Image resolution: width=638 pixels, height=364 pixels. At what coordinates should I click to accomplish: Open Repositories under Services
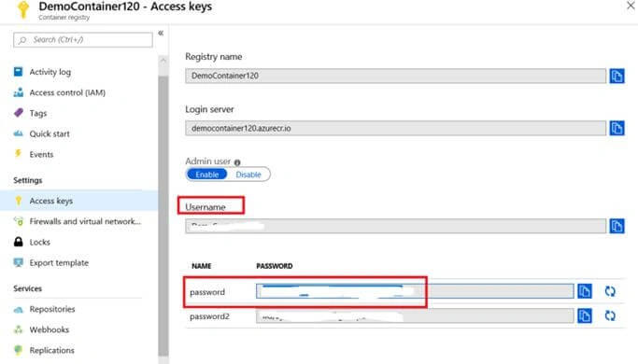pos(52,309)
